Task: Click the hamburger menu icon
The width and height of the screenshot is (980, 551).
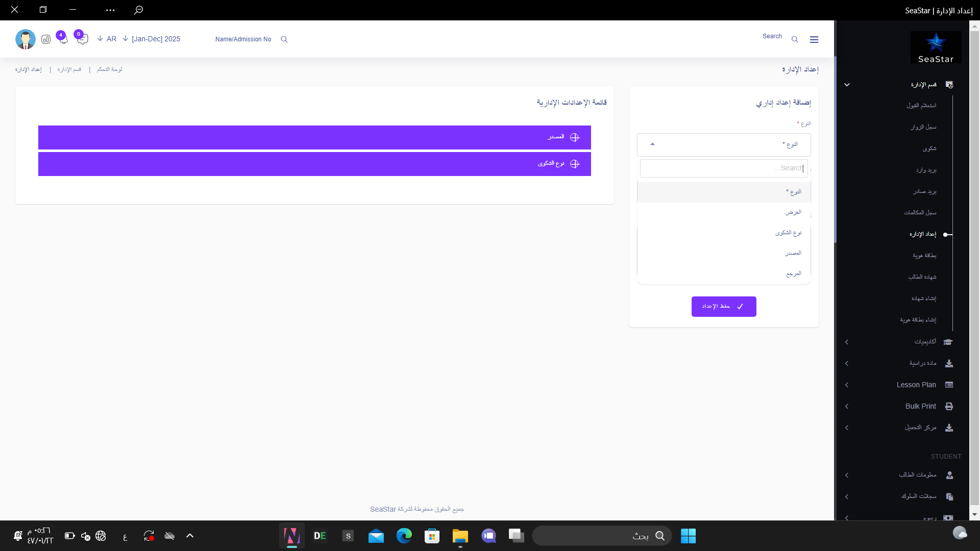Action: 814,39
